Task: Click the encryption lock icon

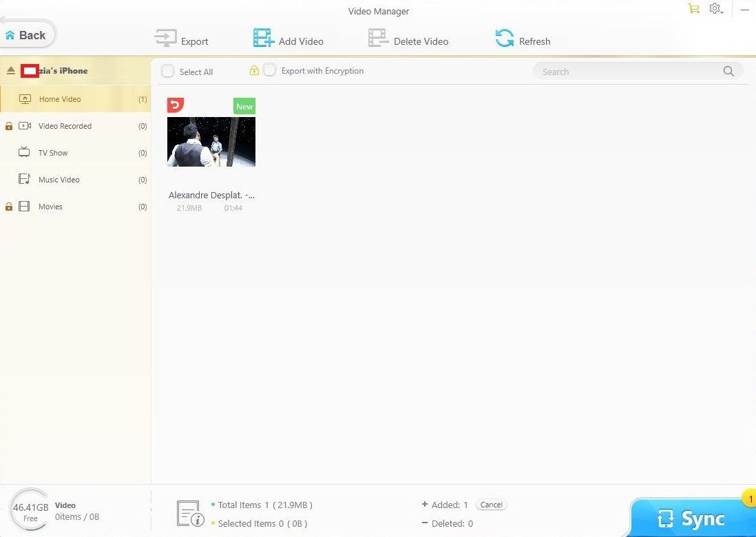Action: point(254,71)
